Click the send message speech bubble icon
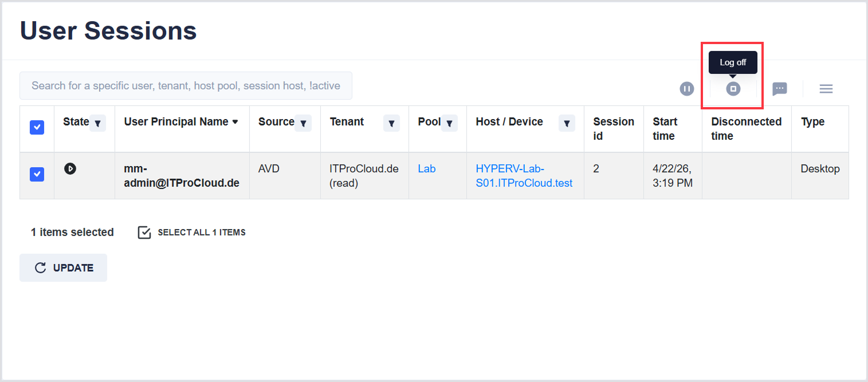Screen dimensions: 868x382 (779, 89)
